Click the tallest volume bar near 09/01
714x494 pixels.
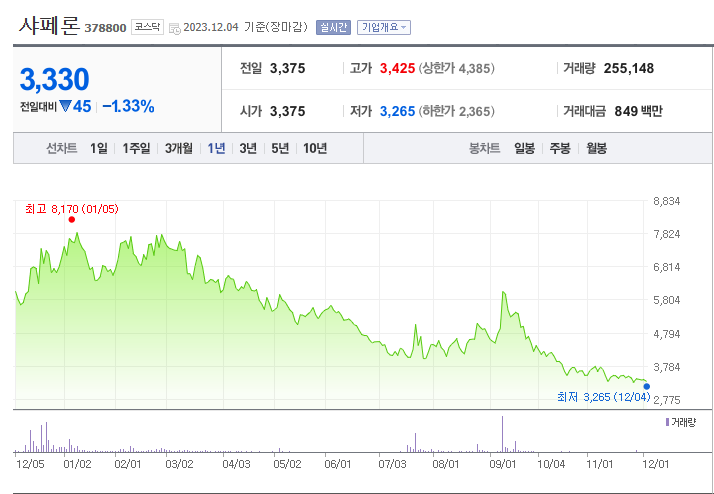(x=502, y=434)
